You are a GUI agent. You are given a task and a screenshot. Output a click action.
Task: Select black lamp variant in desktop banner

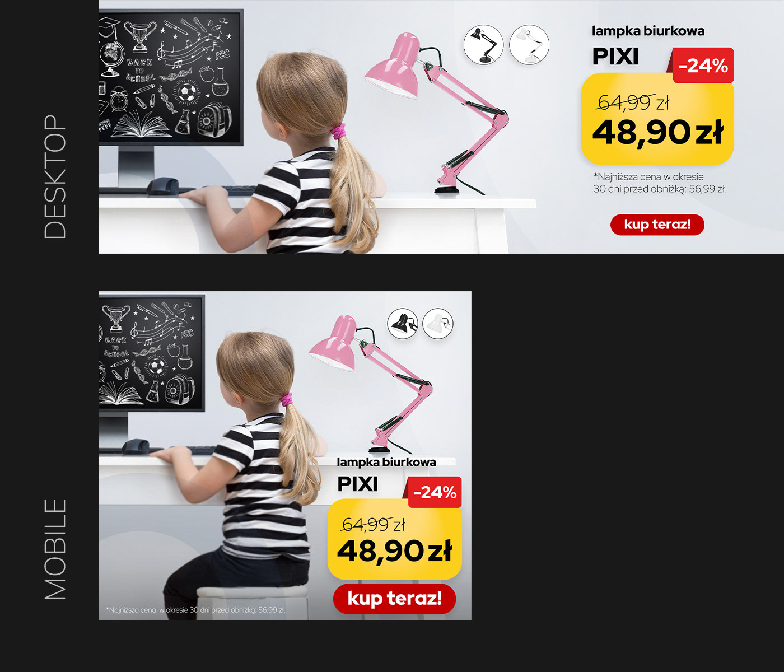[x=483, y=44]
